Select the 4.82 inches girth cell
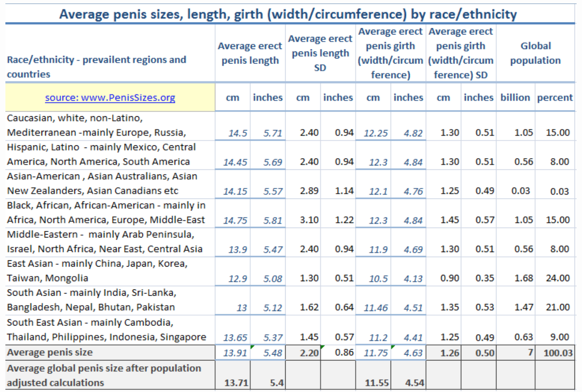 pos(413,133)
